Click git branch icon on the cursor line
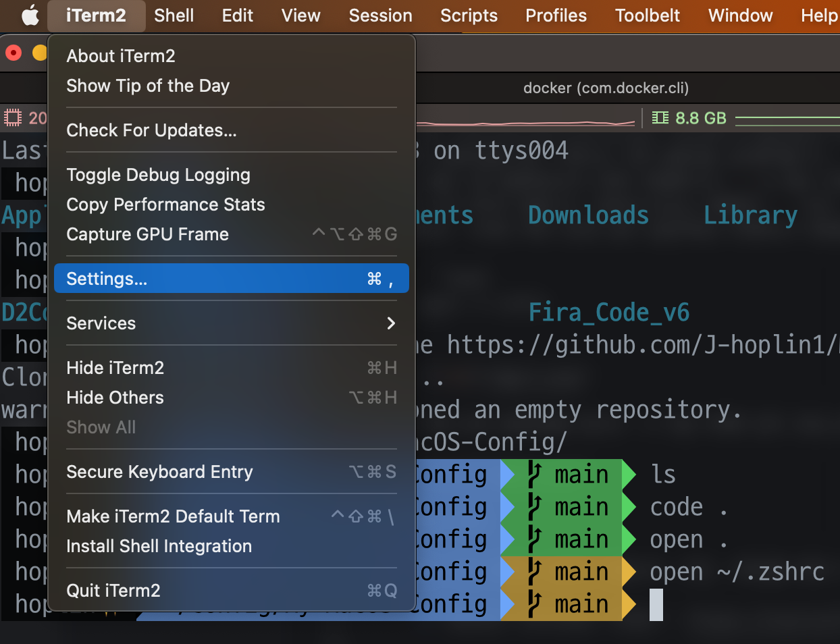The height and width of the screenshot is (644, 840). pyautogui.click(x=534, y=604)
